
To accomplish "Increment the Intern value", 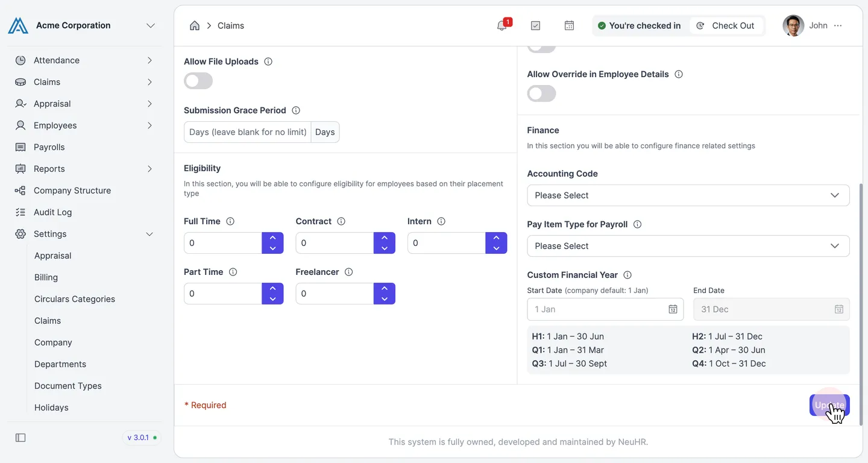I will (496, 238).
